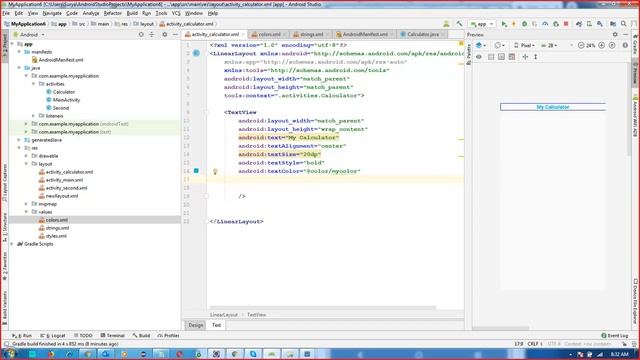Click the My Calculator preview text
640x360 pixels.
[x=553, y=107]
